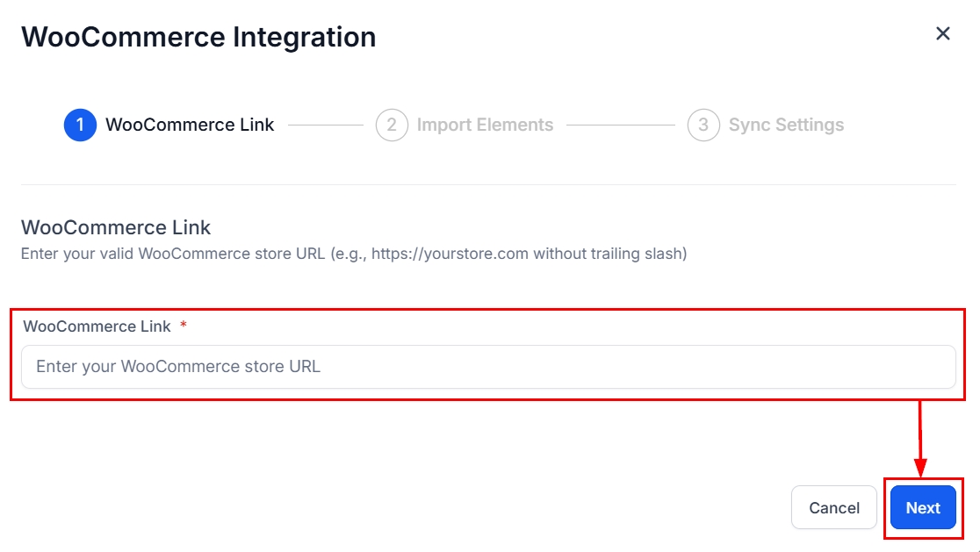Image resolution: width=980 pixels, height=552 pixels.
Task: Focus the WooCommerce store URL input field
Action: 488,366
